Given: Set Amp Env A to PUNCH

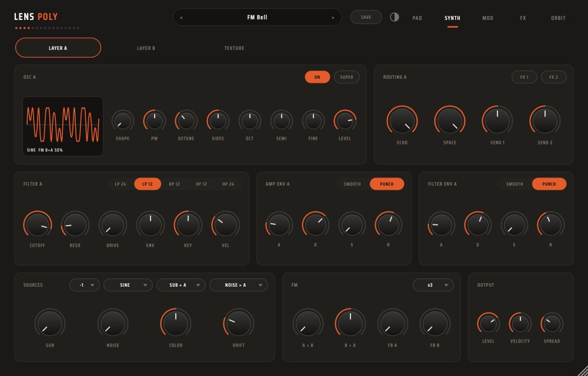Looking at the screenshot, I should tap(387, 184).
